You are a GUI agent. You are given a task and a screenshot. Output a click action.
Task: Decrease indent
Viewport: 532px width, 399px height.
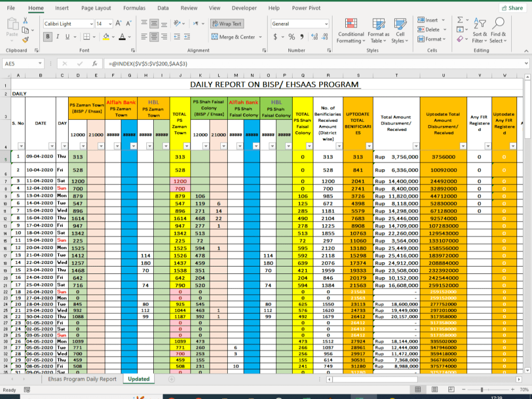coord(177,37)
